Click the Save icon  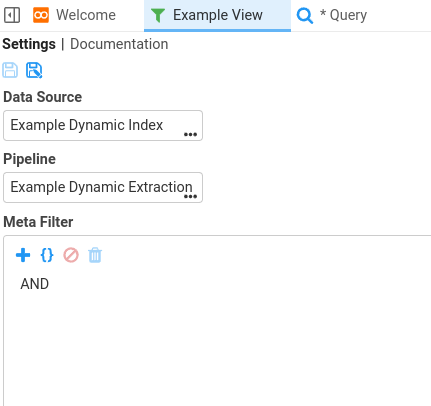(10, 70)
